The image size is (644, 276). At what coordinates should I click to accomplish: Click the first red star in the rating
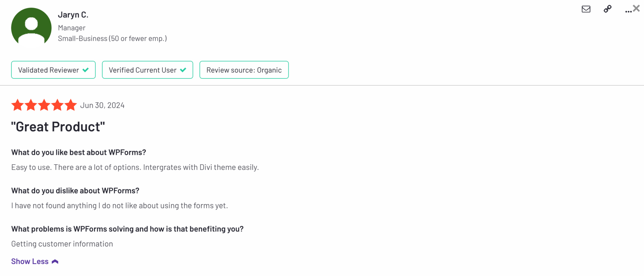[x=18, y=105]
